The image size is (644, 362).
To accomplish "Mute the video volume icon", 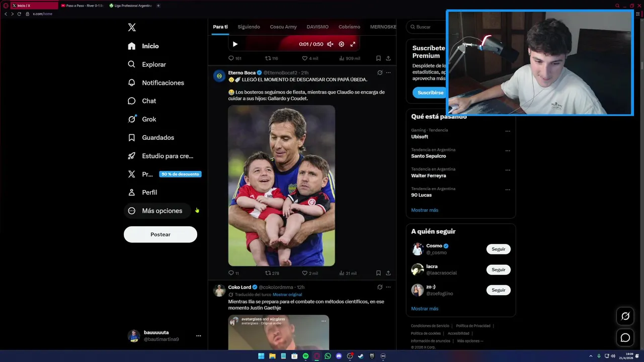I will click(x=330, y=44).
